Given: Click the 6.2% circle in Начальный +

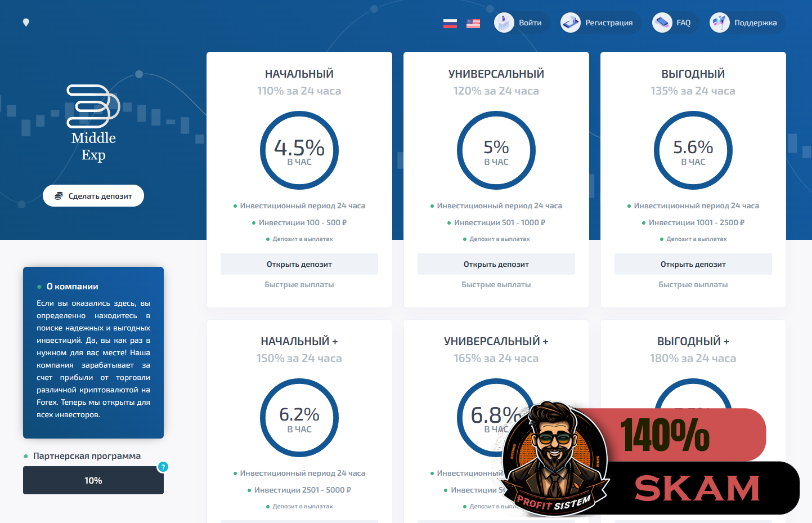Looking at the screenshot, I should pos(299,418).
